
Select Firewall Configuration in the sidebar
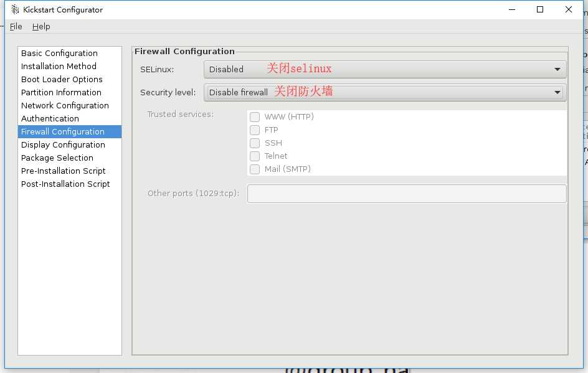pos(70,131)
